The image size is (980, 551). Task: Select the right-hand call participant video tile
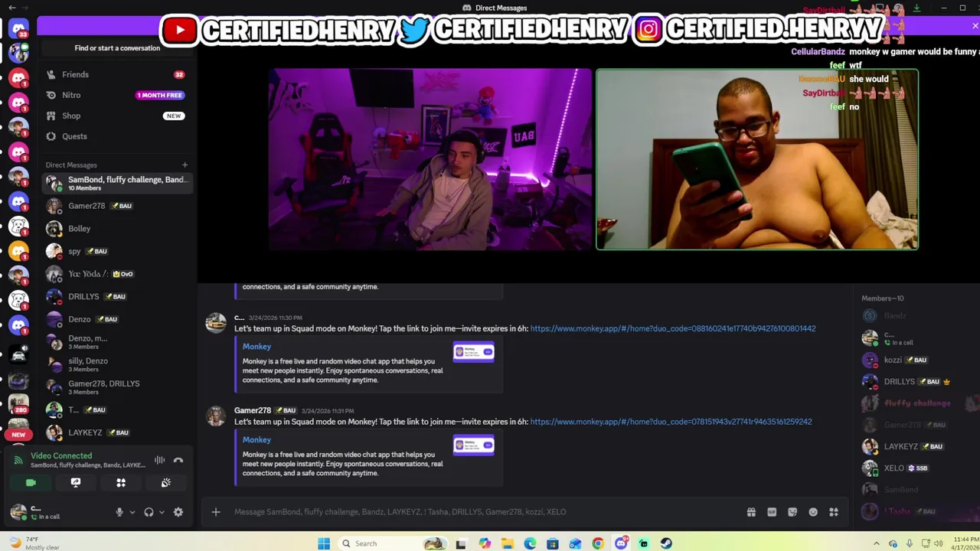(757, 159)
